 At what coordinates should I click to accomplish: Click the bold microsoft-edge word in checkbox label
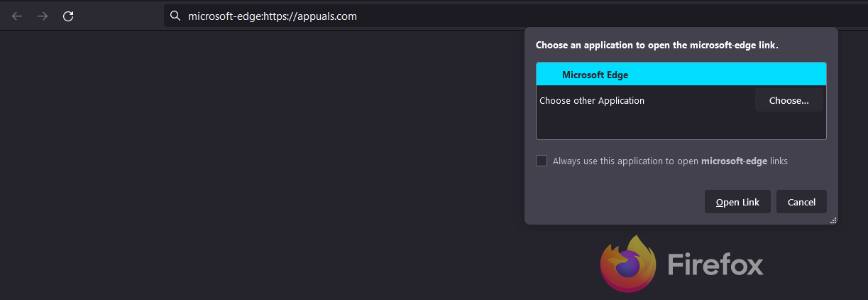pos(734,161)
